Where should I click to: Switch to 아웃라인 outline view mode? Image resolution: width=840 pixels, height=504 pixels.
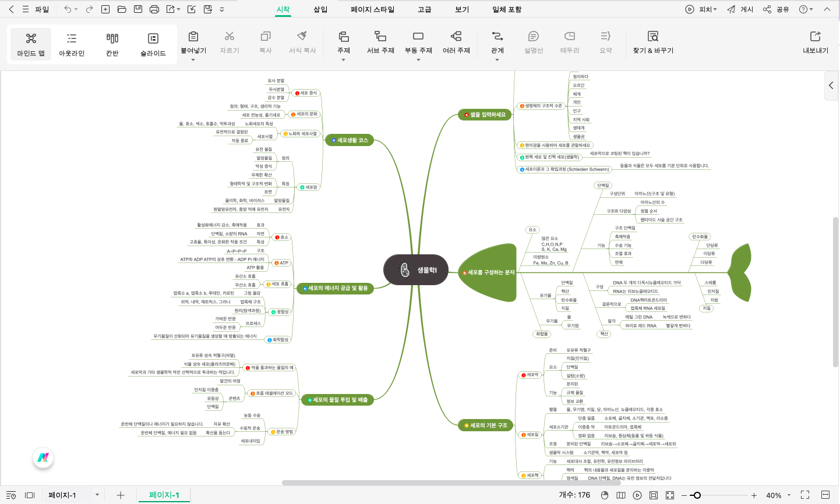pyautogui.click(x=72, y=44)
